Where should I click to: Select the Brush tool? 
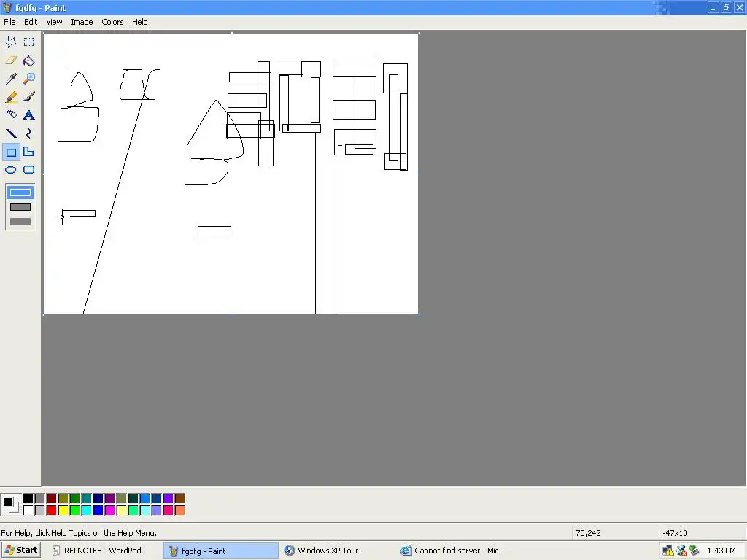(x=29, y=97)
